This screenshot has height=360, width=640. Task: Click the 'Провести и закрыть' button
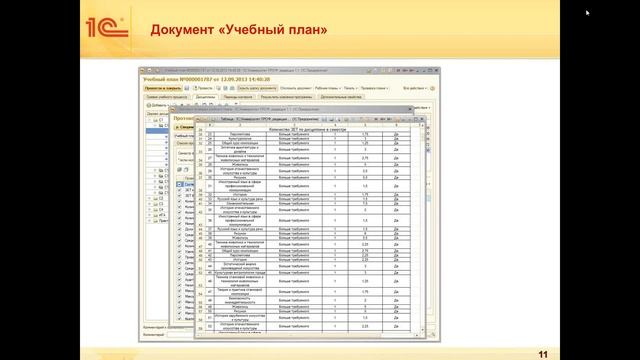coord(163,88)
